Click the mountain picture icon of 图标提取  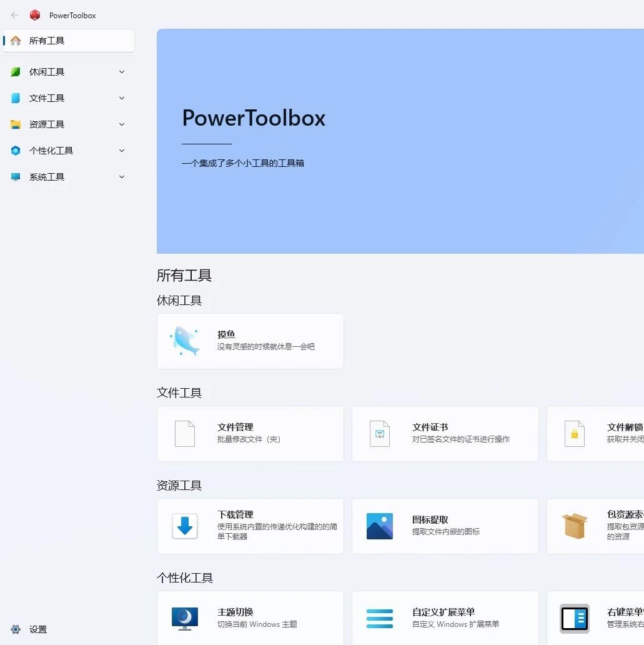click(x=380, y=526)
